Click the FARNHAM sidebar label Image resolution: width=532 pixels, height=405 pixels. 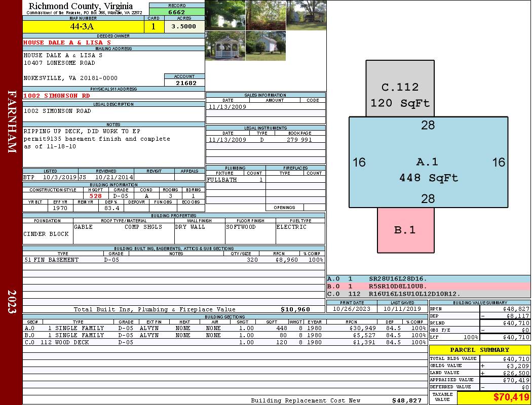12,121
